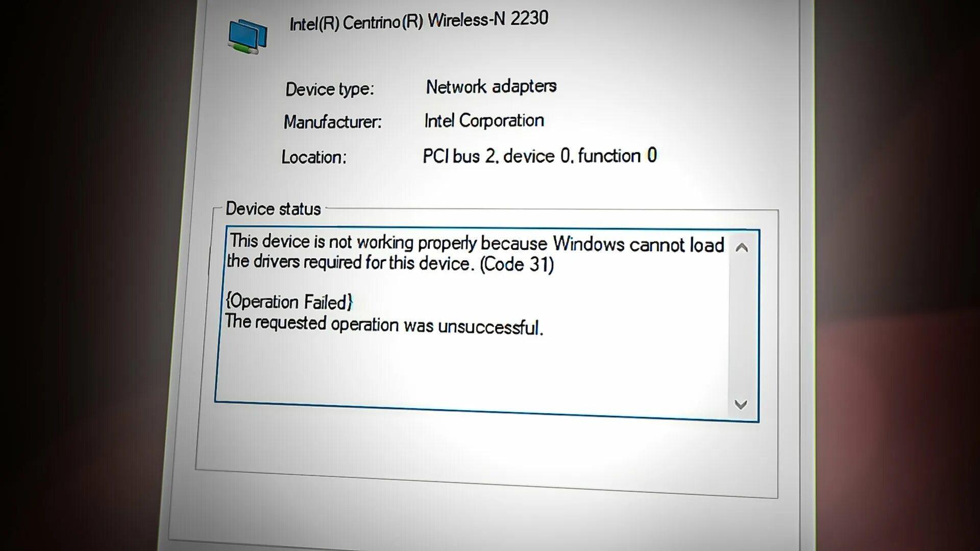This screenshot has height=551, width=980.
Task: Click the up arrow in Device status scrollbar
Action: 742,248
